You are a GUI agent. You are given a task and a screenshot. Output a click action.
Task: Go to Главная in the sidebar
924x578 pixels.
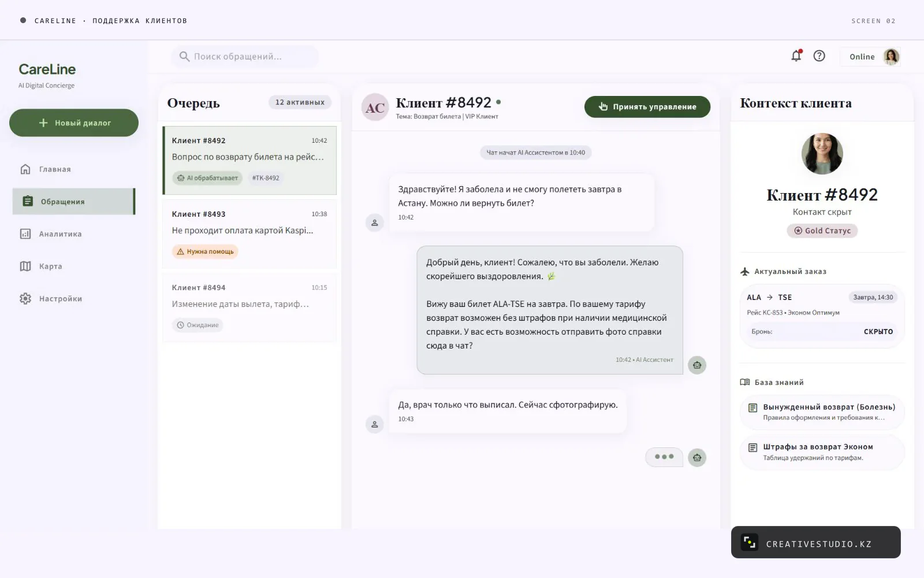(74, 169)
